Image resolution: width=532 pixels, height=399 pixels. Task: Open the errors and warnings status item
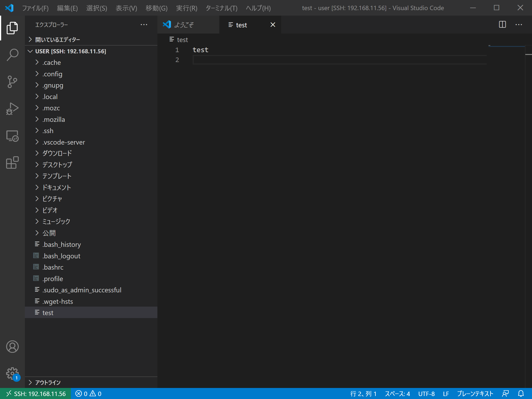point(88,394)
